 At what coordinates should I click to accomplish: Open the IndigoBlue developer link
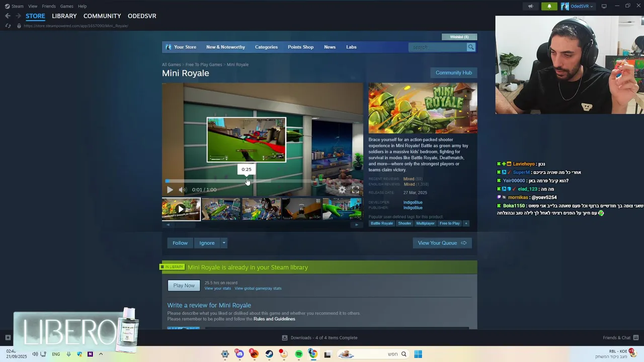pos(413,202)
